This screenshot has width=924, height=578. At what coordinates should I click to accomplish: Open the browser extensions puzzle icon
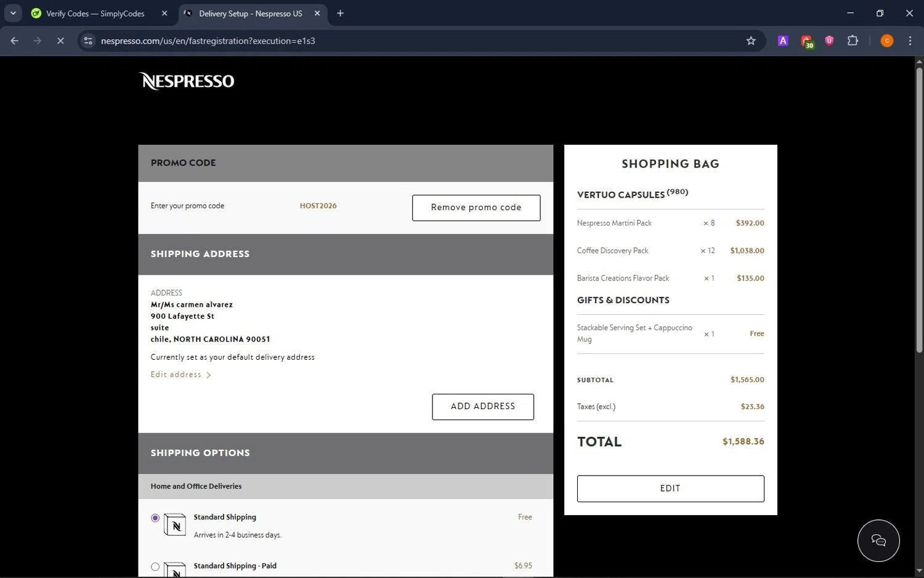pyautogui.click(x=853, y=41)
